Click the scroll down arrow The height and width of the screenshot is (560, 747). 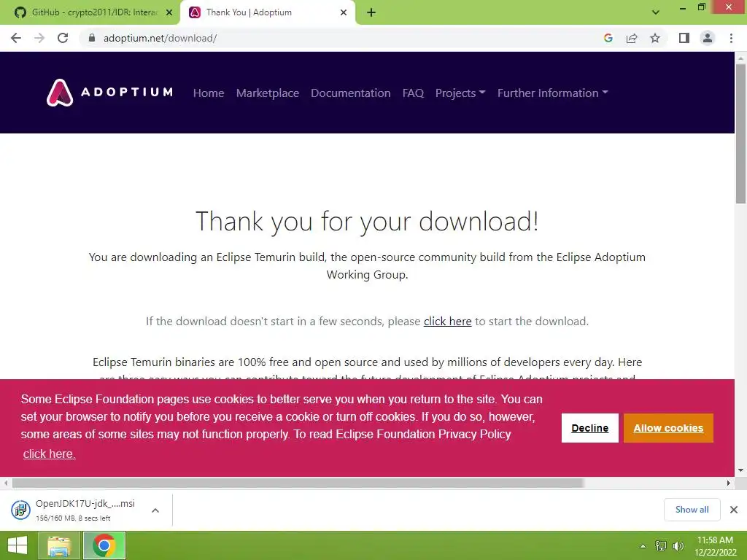[x=741, y=470]
